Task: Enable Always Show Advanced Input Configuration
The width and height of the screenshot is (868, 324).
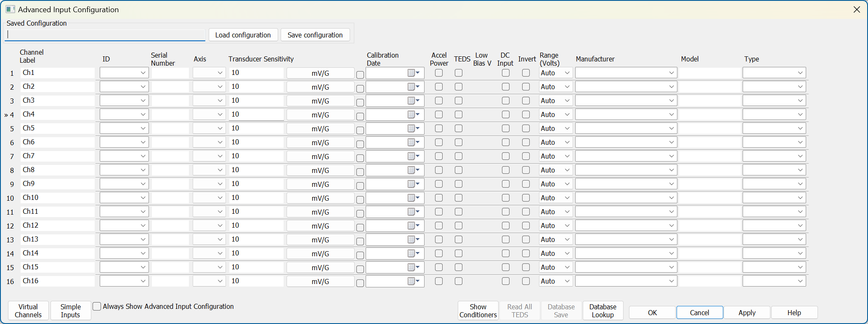Action: pyautogui.click(x=97, y=306)
